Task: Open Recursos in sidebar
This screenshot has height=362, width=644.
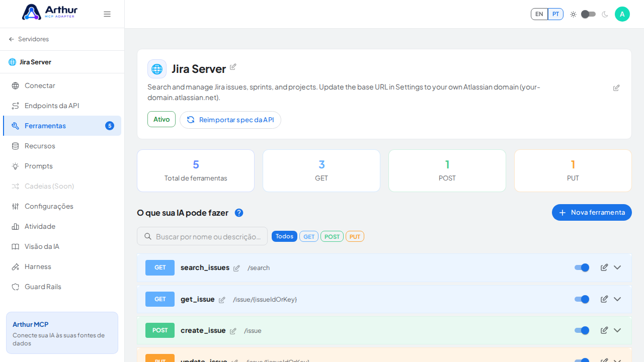Action: [x=62, y=146]
